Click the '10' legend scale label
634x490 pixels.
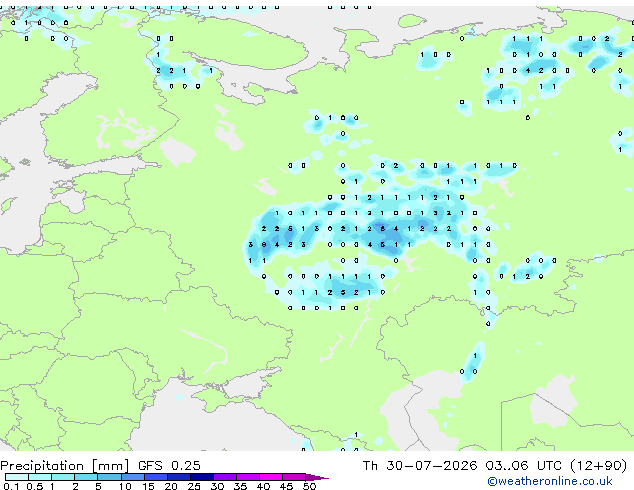[x=125, y=486]
